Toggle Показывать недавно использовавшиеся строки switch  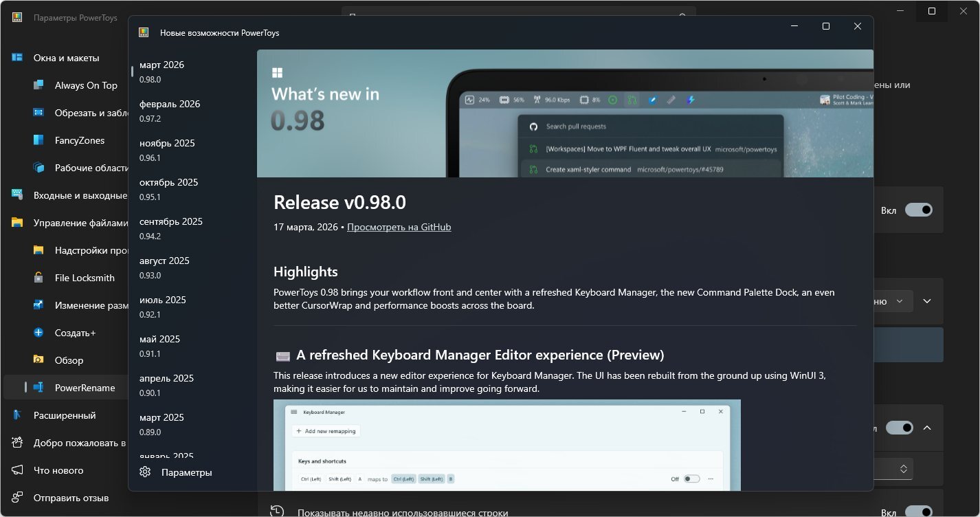tap(918, 512)
